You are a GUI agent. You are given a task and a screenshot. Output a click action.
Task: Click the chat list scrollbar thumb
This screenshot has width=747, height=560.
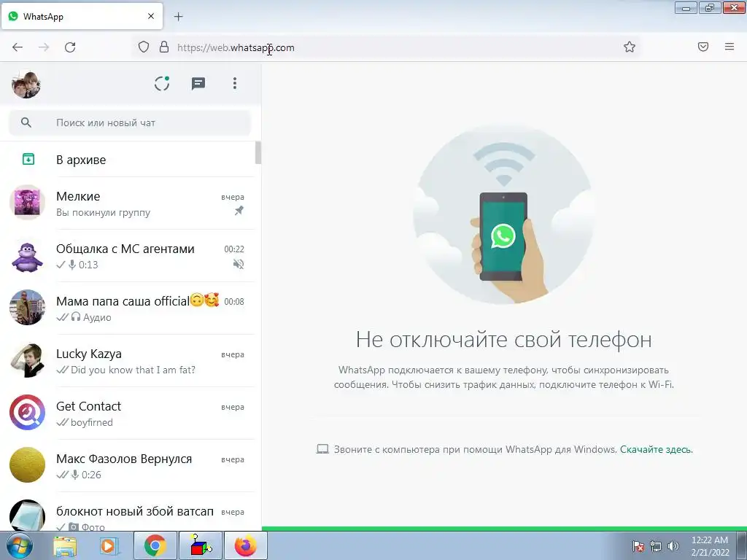click(x=258, y=153)
